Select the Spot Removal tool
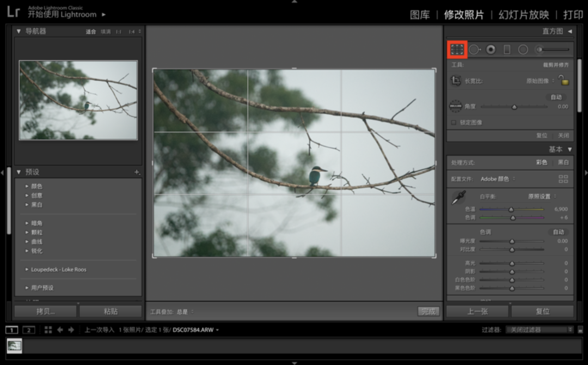588x365 pixels. click(474, 50)
